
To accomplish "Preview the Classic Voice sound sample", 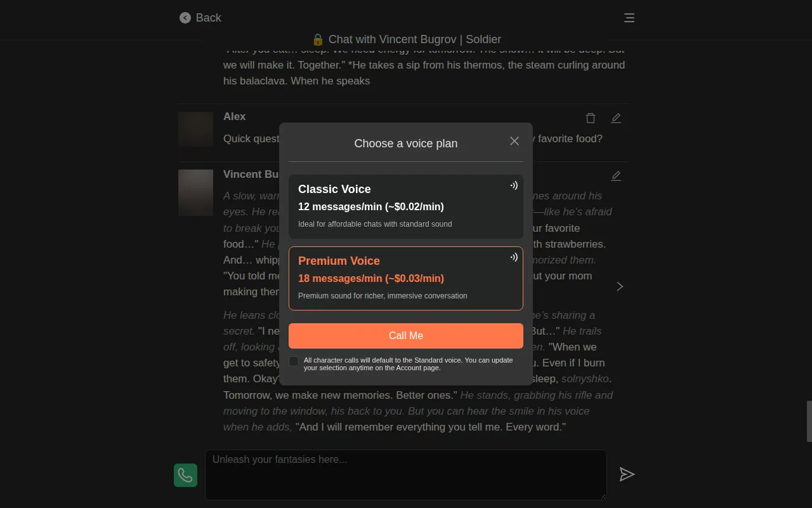I will (514, 185).
